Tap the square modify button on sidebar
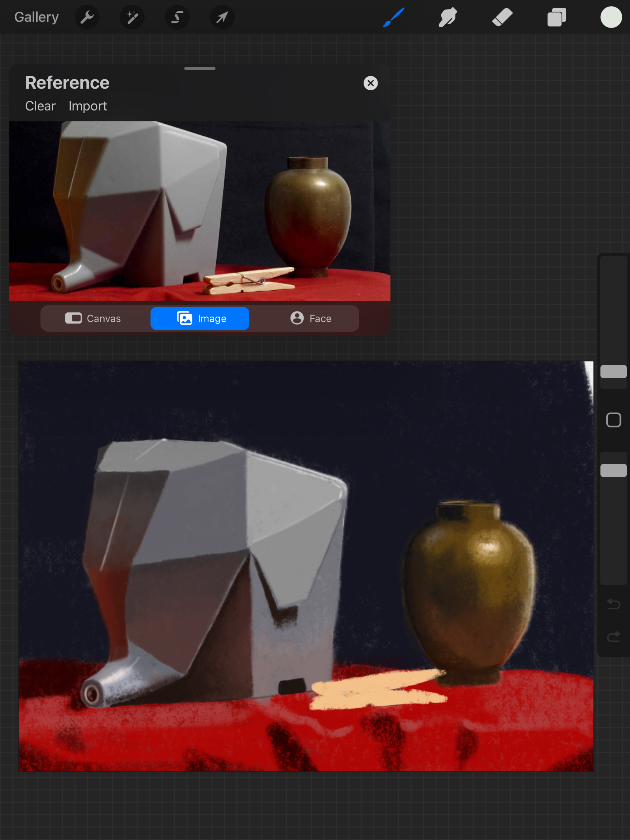The height and width of the screenshot is (840, 630). [613, 420]
